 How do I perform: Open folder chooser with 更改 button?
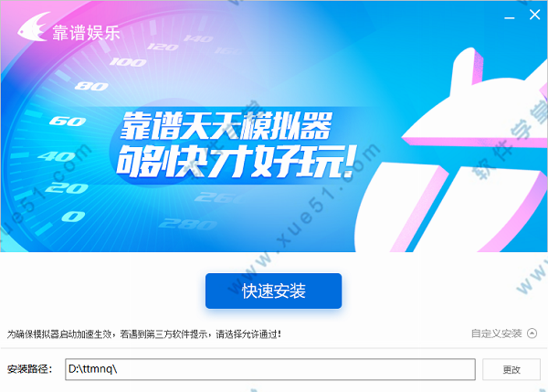point(511,369)
